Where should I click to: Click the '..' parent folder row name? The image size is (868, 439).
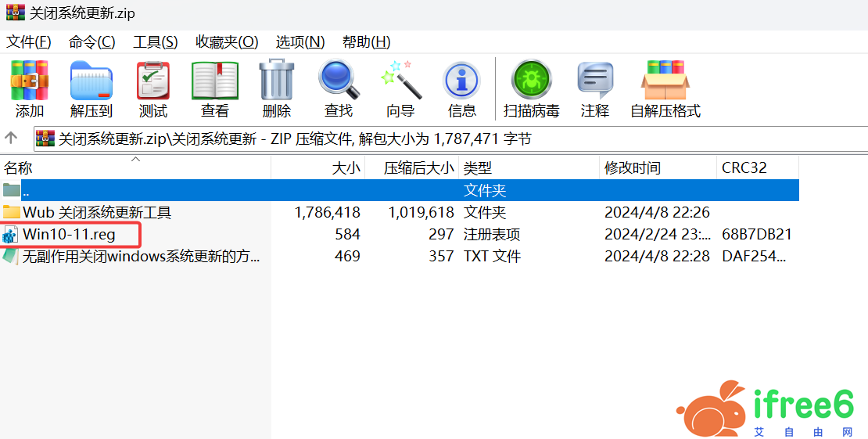click(26, 190)
